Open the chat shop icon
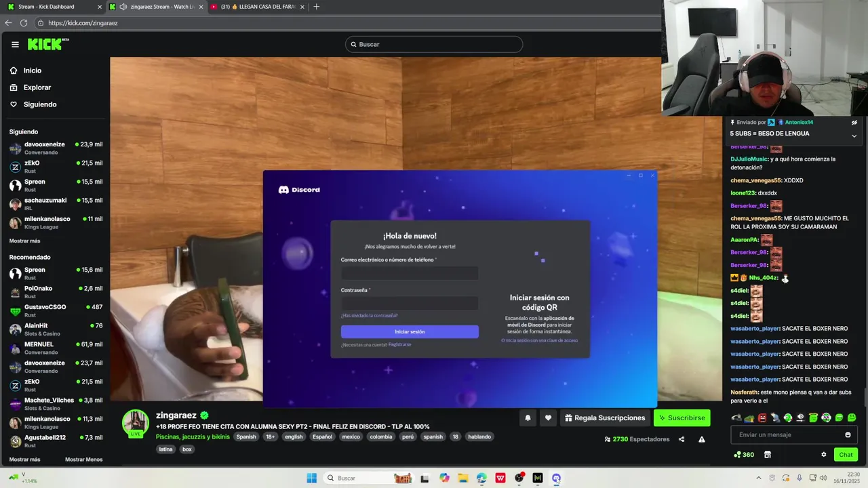 [x=768, y=455]
